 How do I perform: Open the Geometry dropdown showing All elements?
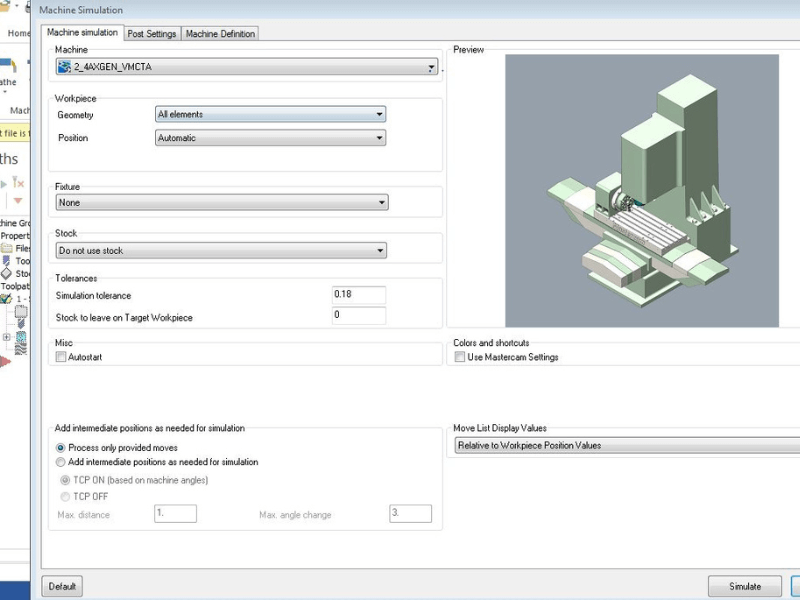click(x=270, y=114)
